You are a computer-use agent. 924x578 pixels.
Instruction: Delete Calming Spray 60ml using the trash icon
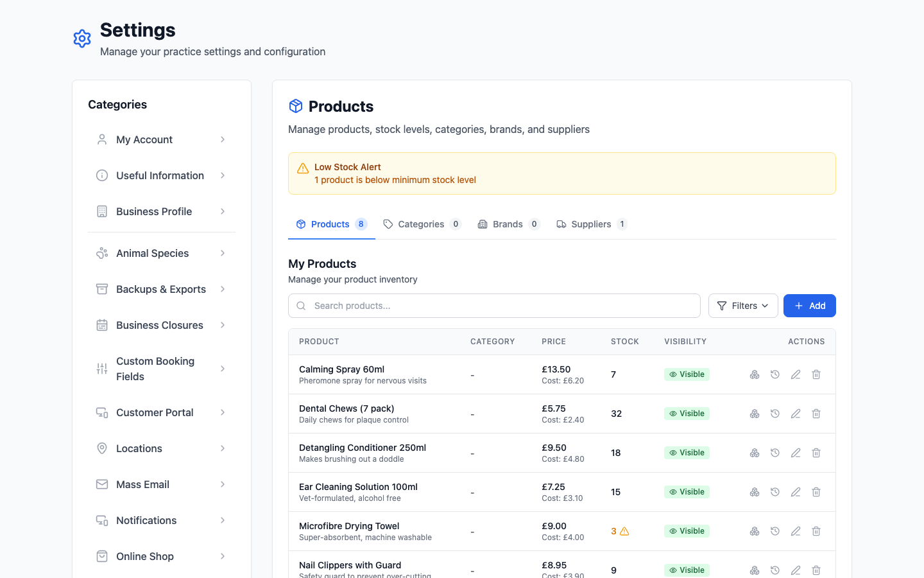(816, 374)
